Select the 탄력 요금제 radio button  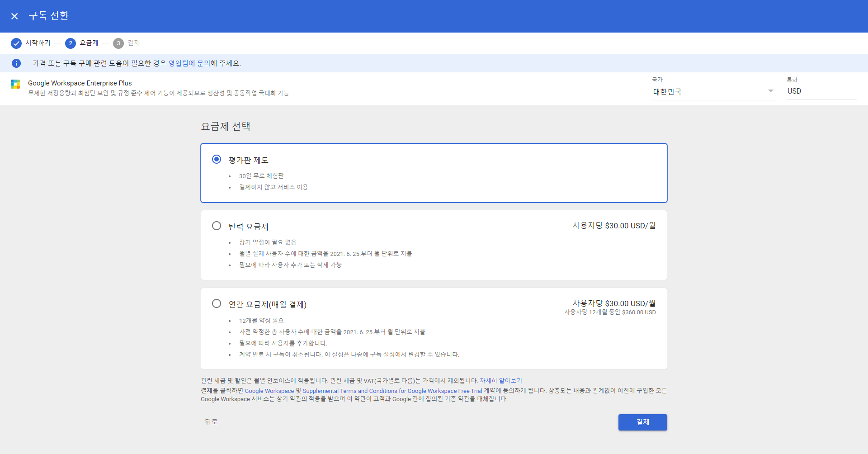coord(217,226)
